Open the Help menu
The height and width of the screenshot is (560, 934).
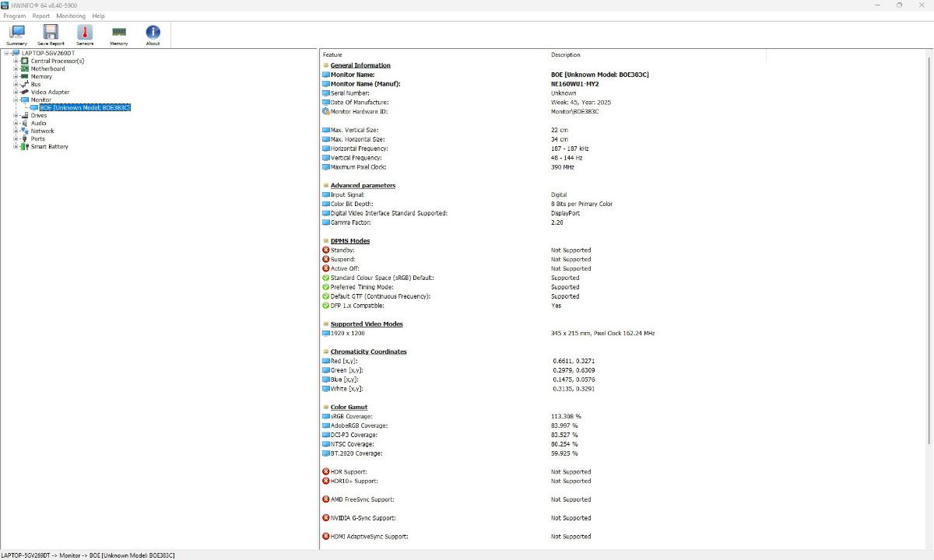98,16
